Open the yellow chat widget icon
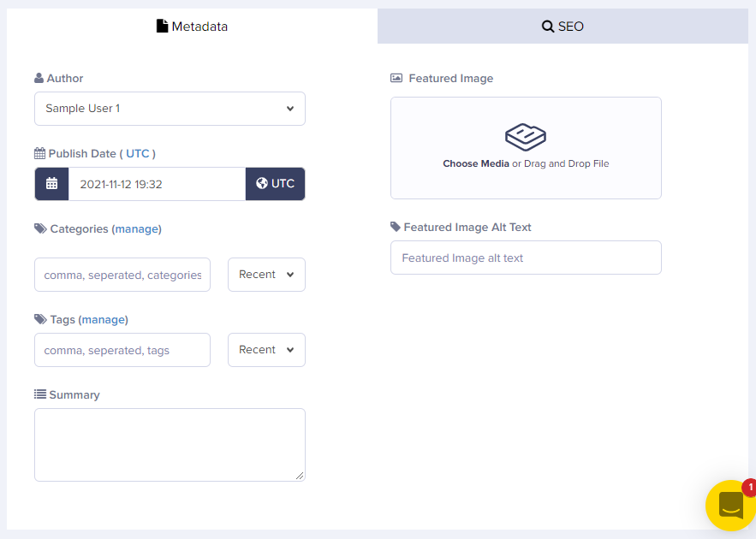756x539 pixels. [731, 506]
